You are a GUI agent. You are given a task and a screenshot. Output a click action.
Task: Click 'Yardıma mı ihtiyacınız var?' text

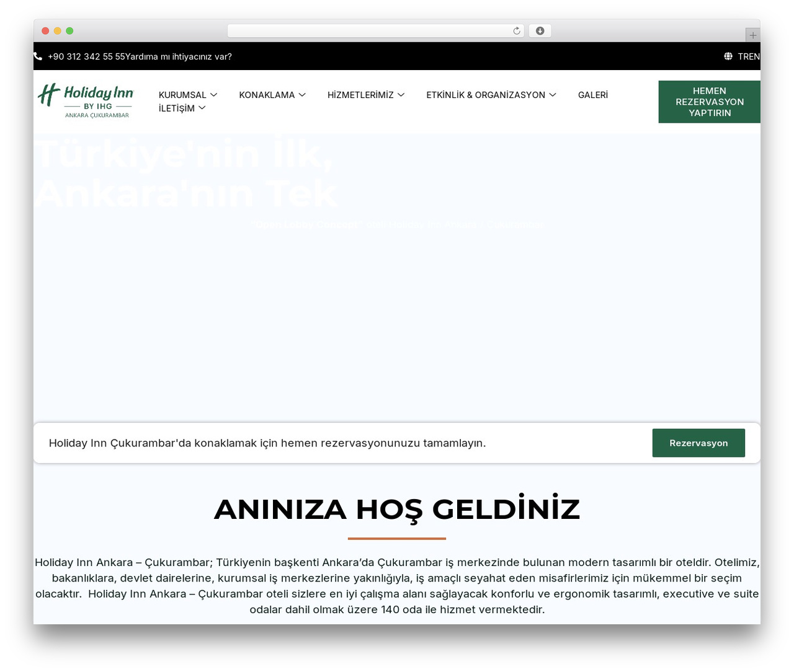(179, 56)
